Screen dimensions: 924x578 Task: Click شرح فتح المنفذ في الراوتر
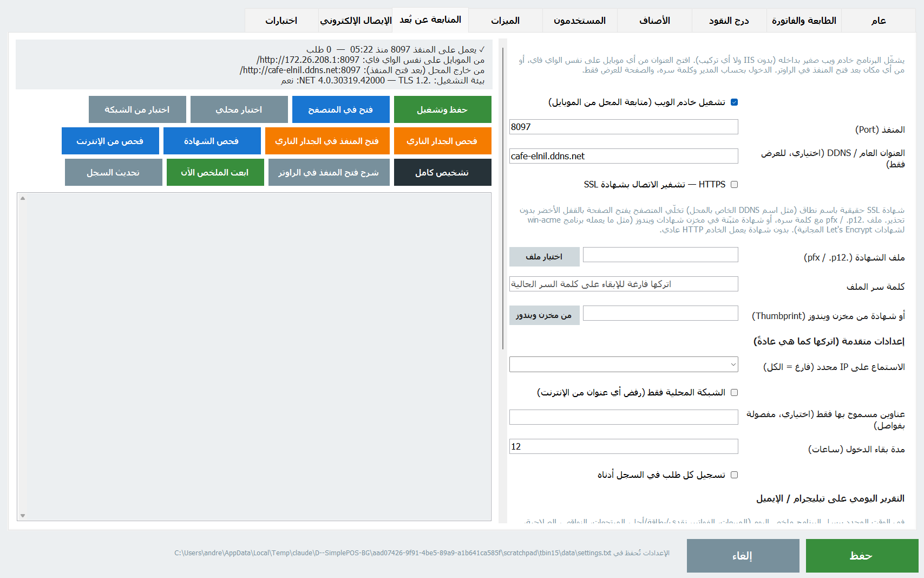tap(329, 172)
